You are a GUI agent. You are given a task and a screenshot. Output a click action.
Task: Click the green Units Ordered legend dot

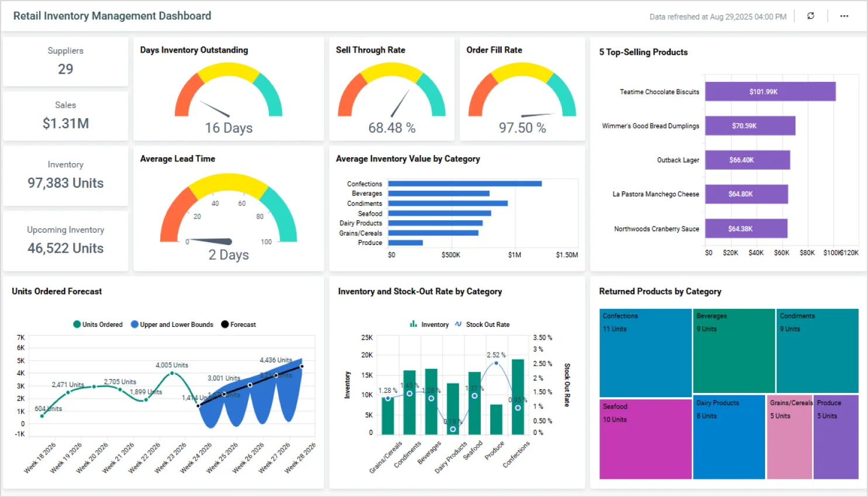click(x=78, y=325)
